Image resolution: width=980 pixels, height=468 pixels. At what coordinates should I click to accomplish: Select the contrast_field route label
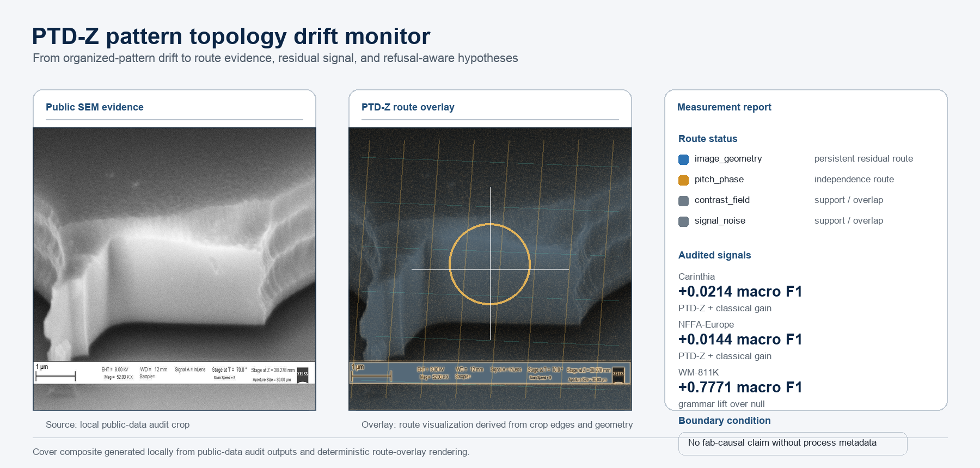click(x=722, y=200)
